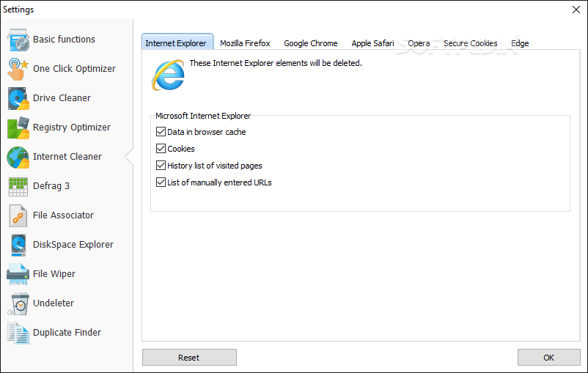The height and width of the screenshot is (373, 588).
Task: Click the Registry Optimizer cubes icon
Action: [x=18, y=128]
